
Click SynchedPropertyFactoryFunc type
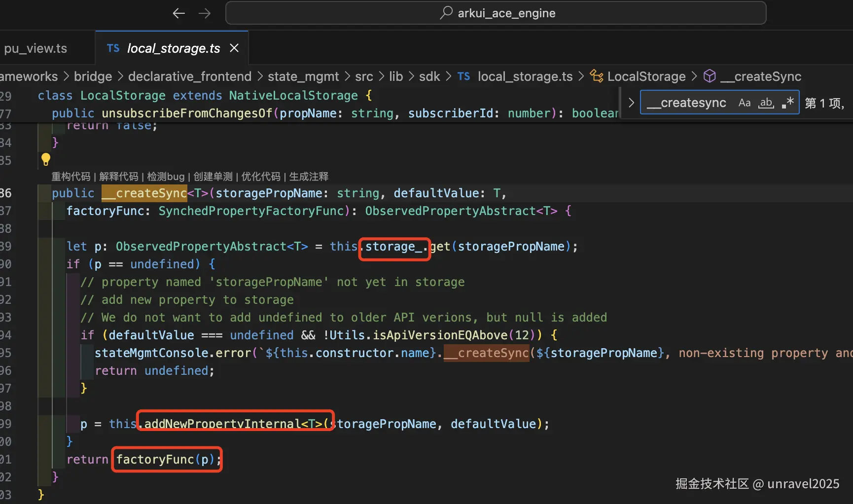(x=251, y=211)
